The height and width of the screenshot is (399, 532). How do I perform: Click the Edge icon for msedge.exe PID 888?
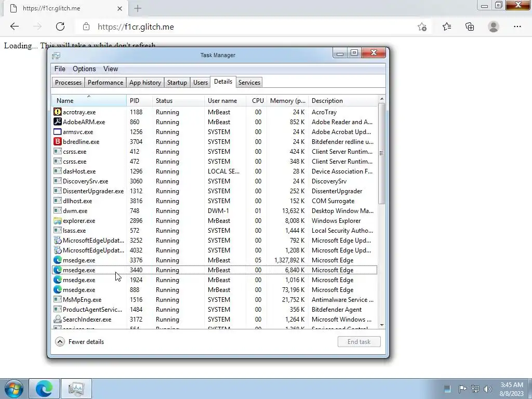pyautogui.click(x=58, y=290)
